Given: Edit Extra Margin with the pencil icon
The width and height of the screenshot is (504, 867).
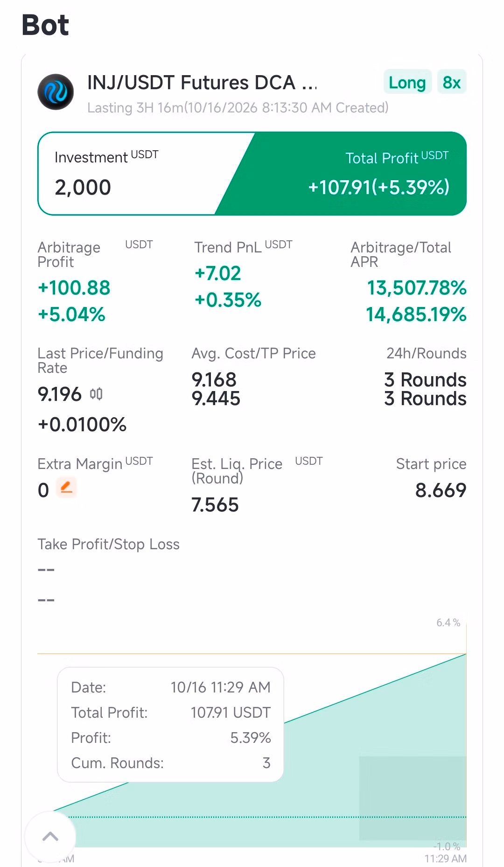Looking at the screenshot, I should click(x=66, y=488).
